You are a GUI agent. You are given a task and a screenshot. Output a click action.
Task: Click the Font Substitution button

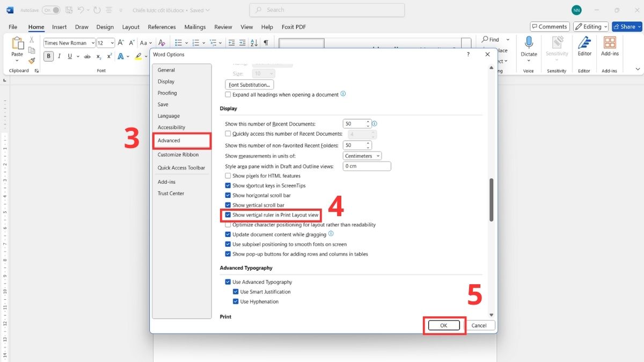[250, 85]
